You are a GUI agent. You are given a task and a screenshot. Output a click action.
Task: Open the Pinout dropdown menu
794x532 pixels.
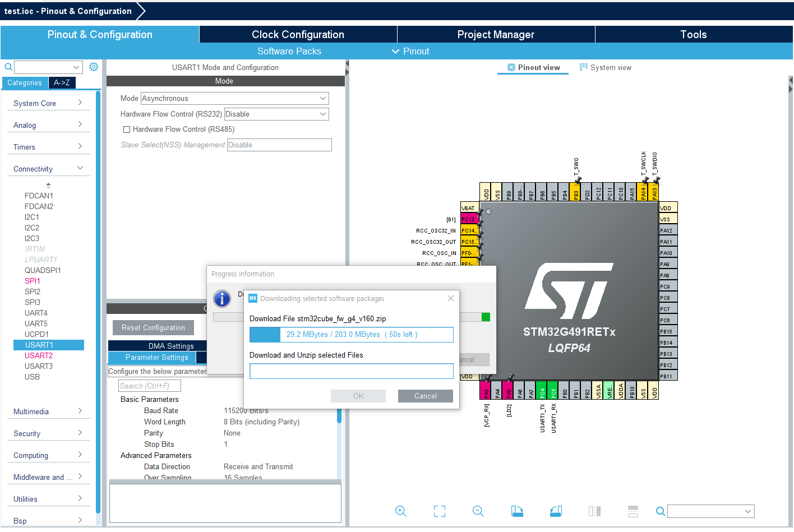pyautogui.click(x=410, y=51)
